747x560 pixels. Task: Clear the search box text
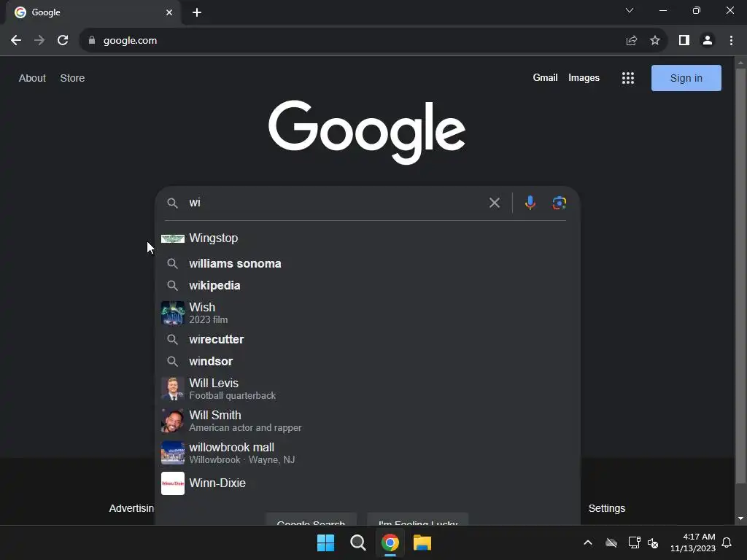[x=495, y=203]
